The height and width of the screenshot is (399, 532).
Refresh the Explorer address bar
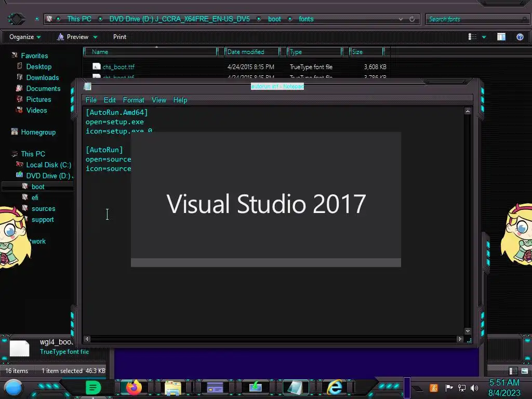(412, 19)
